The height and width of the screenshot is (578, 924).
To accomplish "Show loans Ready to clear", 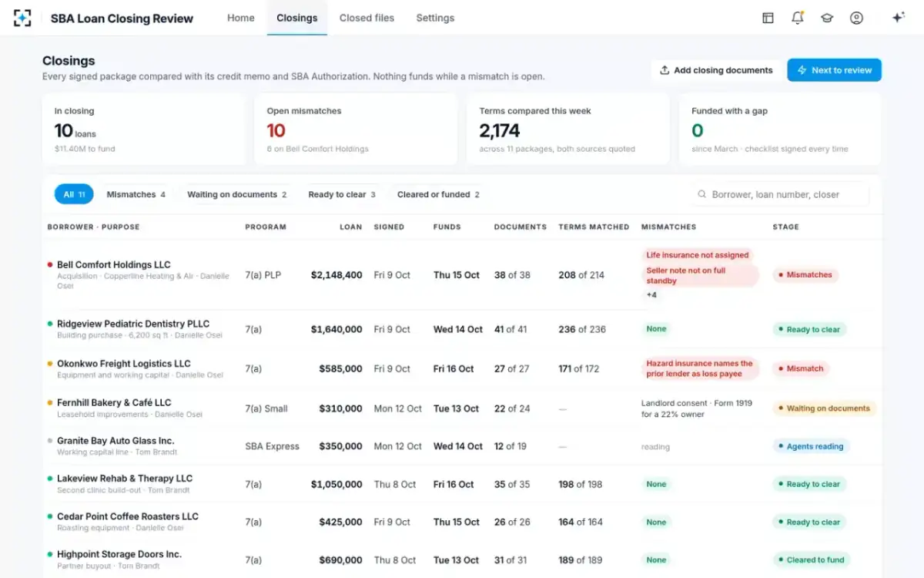I will (342, 194).
